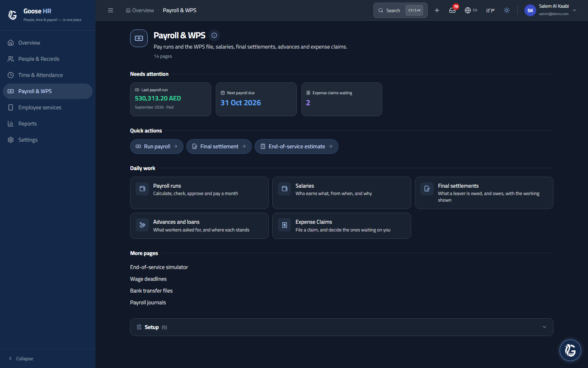Open Settings in the sidebar
588x368 pixels.
click(x=48, y=140)
